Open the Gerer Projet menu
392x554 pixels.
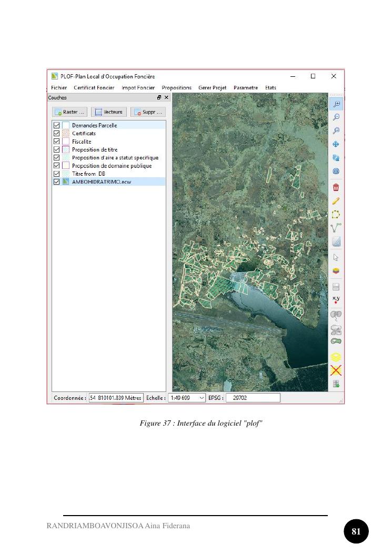[212, 88]
